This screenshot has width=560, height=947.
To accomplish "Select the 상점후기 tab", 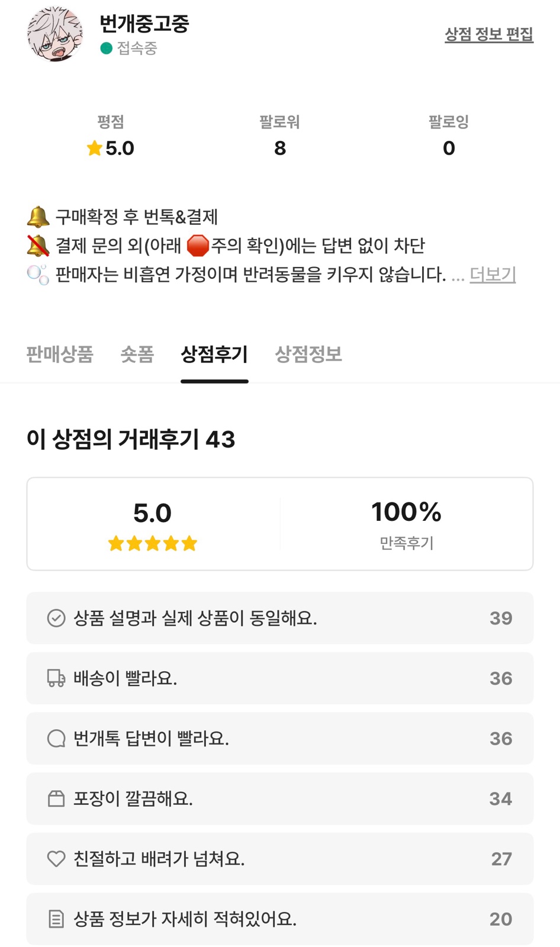I will point(214,355).
